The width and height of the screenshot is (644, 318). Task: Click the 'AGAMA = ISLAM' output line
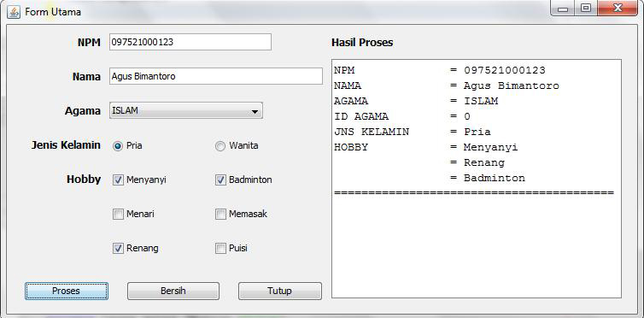pyautogui.click(x=416, y=101)
